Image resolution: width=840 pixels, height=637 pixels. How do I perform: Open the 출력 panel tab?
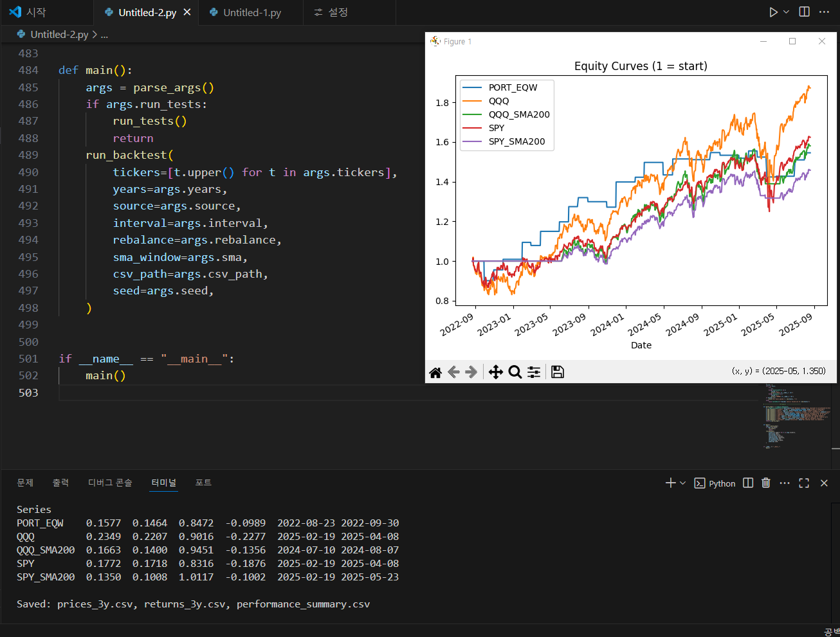pyautogui.click(x=60, y=483)
